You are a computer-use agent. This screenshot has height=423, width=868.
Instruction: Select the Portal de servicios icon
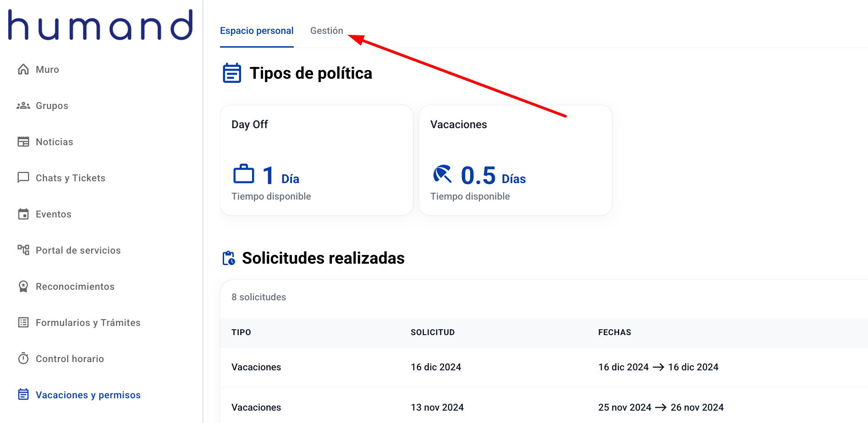pyautogui.click(x=23, y=250)
